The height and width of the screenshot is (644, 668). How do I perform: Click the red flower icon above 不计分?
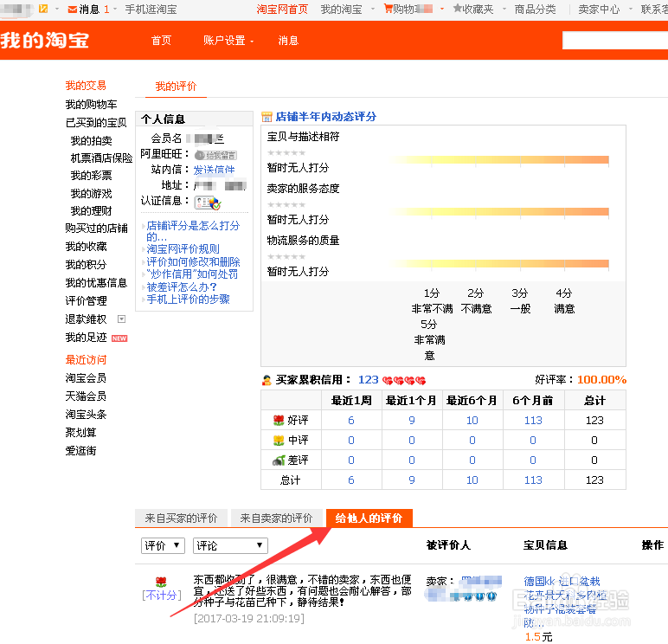(161, 582)
